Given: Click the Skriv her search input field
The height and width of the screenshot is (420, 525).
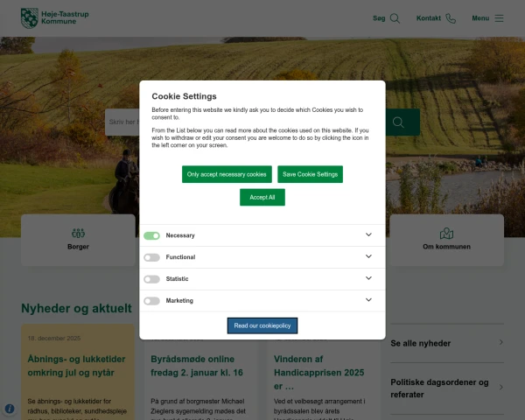Looking at the screenshot, I should click(x=122, y=122).
